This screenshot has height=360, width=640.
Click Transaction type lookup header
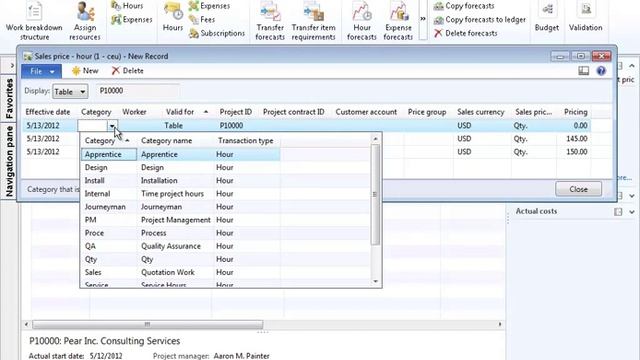tap(247, 140)
